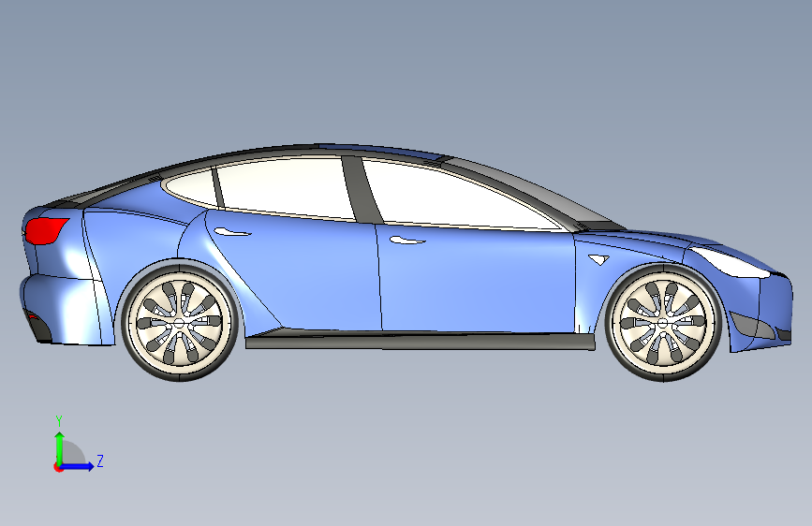The width and height of the screenshot is (812, 526).
Task: Click the blue Z axis arrow
Action: coord(78,466)
